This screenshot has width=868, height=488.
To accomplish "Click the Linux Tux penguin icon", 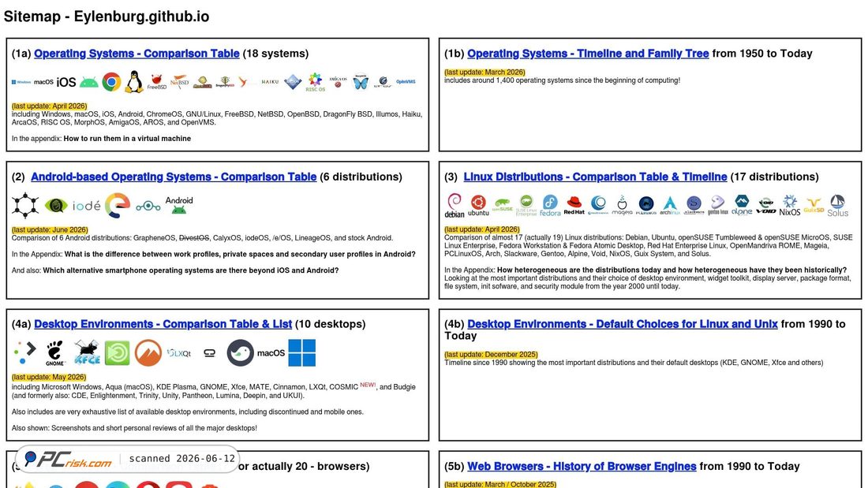I will (133, 81).
